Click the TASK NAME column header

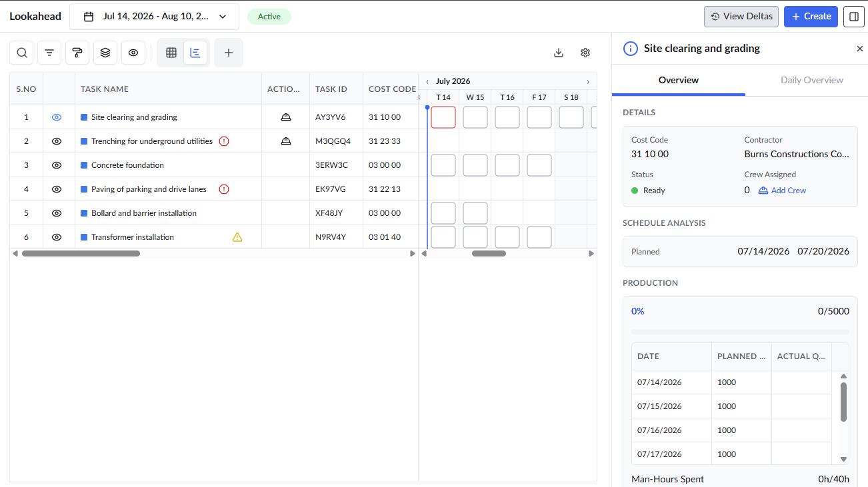(x=169, y=89)
